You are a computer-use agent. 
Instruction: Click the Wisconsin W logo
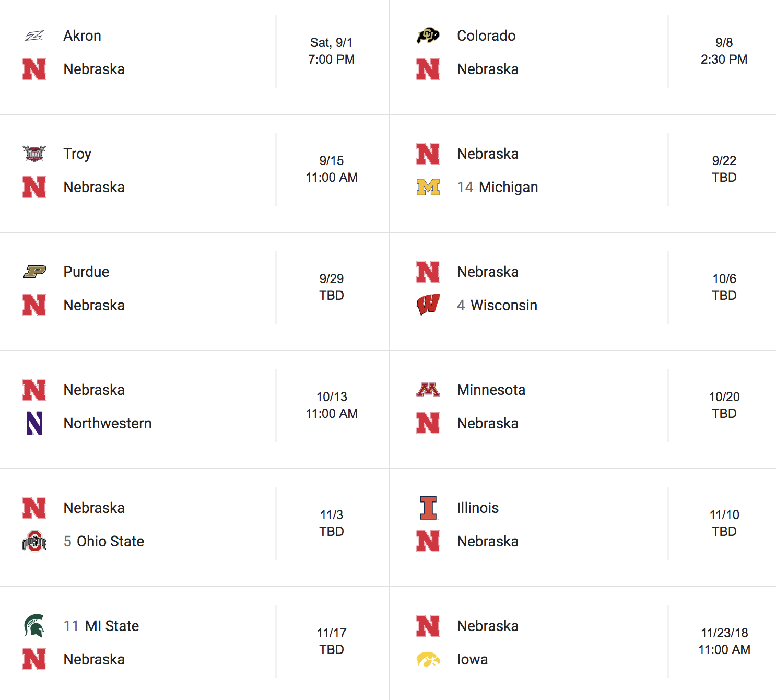click(x=428, y=305)
